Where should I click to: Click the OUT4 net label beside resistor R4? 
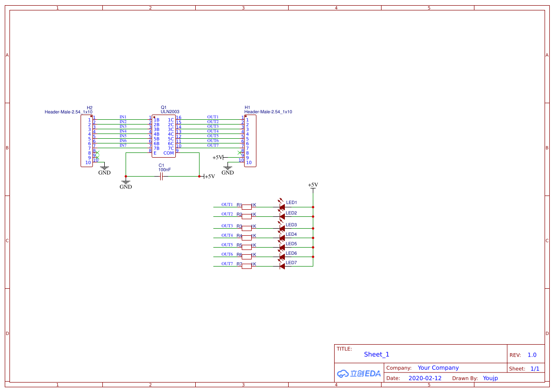pyautogui.click(x=227, y=235)
